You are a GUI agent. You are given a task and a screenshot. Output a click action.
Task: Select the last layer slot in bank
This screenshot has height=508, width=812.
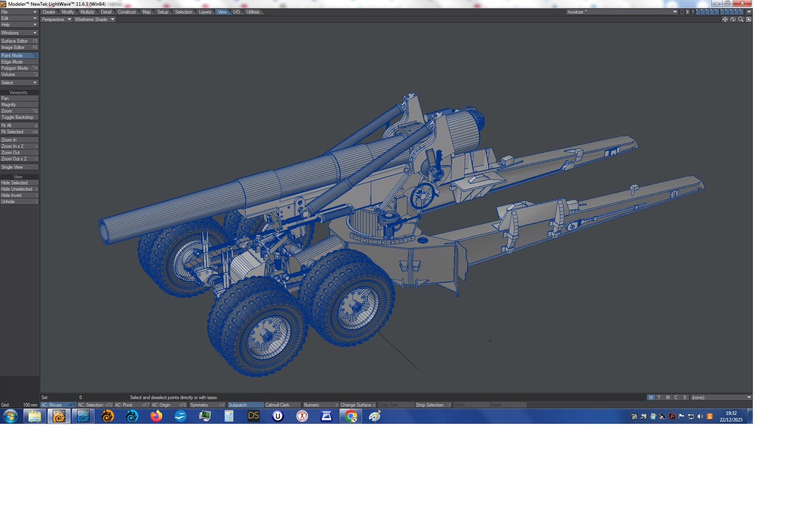point(742,11)
